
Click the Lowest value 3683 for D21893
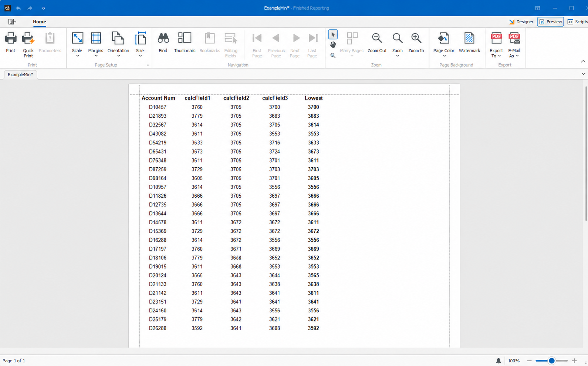pos(314,116)
